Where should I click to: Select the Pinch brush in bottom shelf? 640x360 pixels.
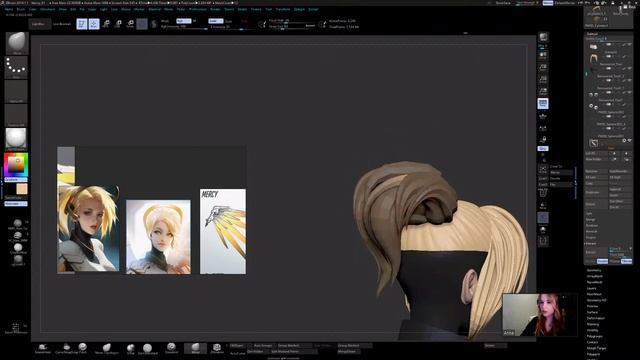pos(82,348)
